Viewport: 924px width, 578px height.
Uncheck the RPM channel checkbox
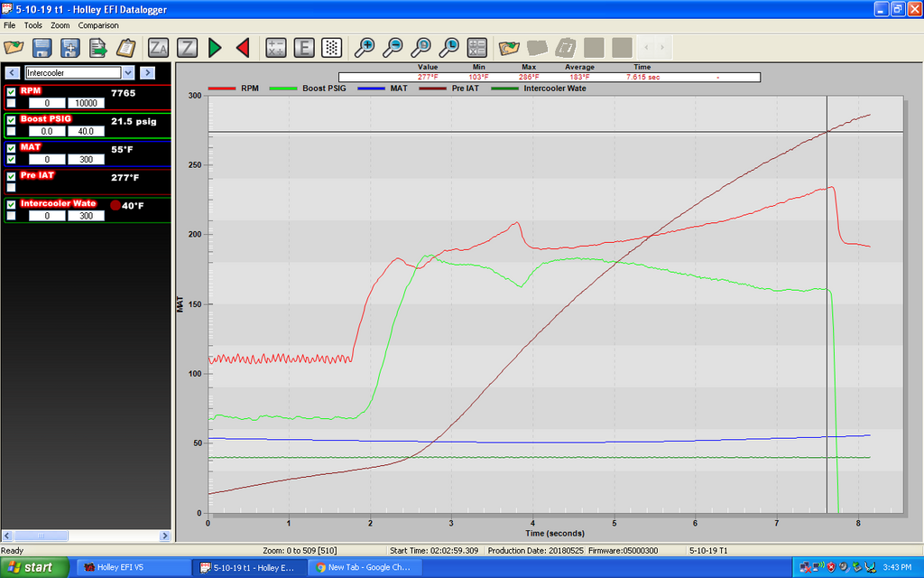click(11, 92)
